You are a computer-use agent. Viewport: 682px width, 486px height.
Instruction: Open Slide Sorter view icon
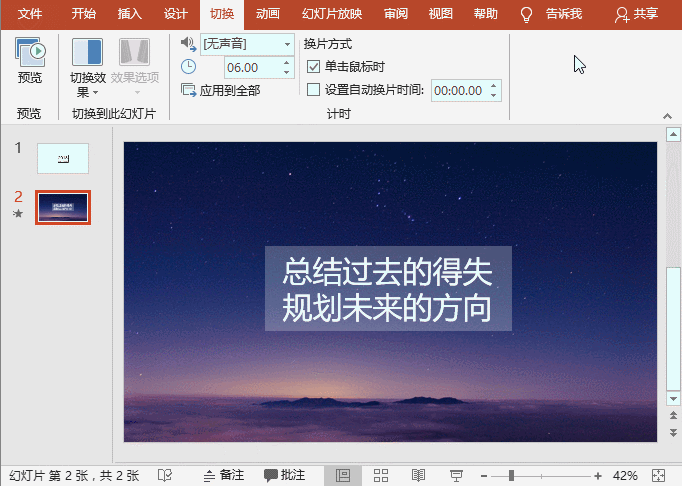(x=380, y=475)
